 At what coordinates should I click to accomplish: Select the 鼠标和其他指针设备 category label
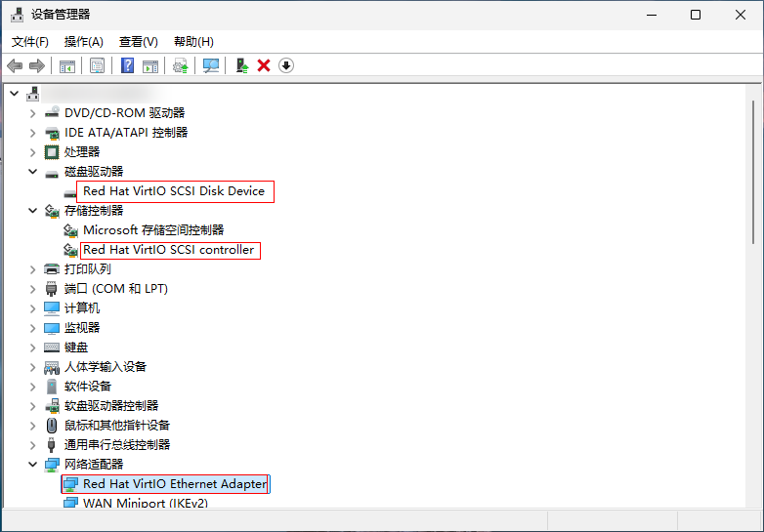coord(117,426)
